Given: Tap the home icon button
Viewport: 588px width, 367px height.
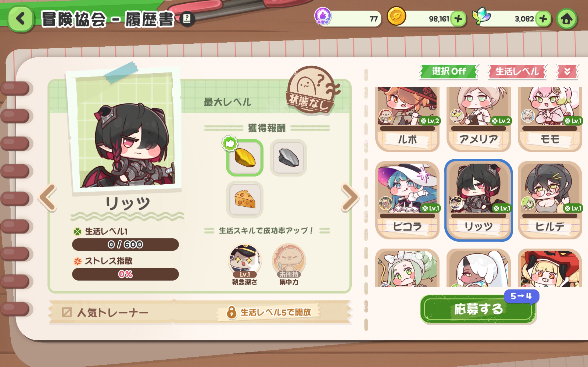Looking at the screenshot, I should click(x=566, y=19).
